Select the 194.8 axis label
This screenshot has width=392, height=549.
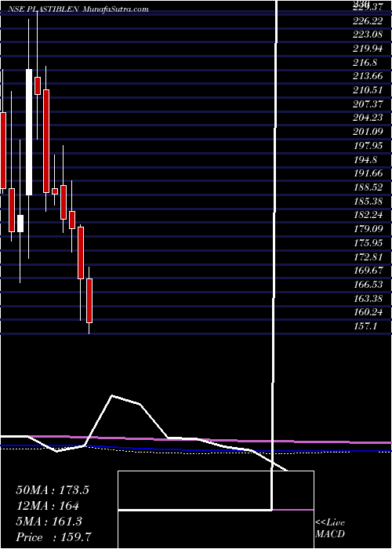point(365,160)
